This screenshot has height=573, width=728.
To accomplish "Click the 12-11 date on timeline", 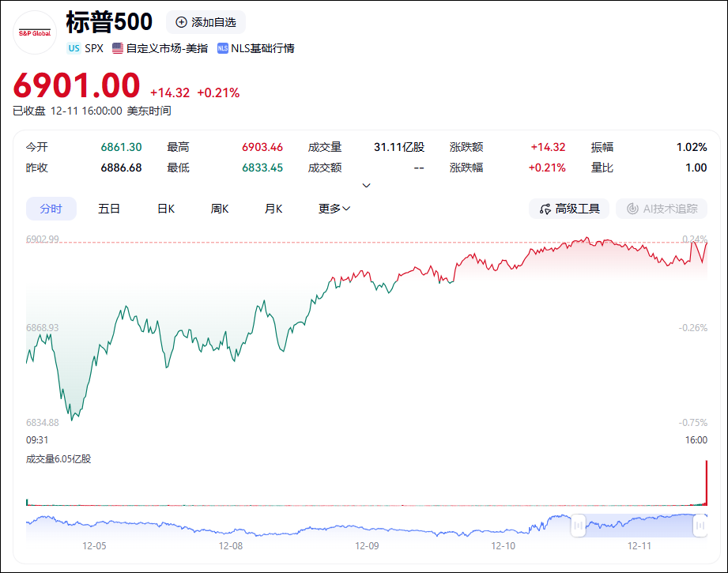I will (x=639, y=546).
